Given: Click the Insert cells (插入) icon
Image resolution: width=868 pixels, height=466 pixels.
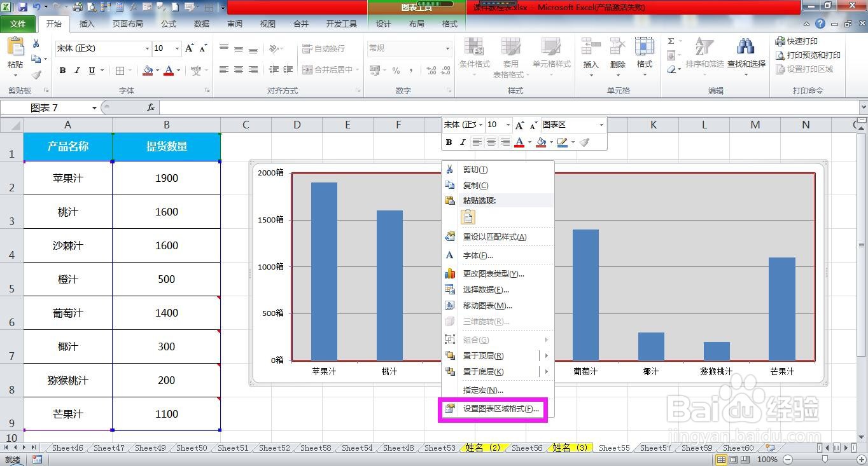Looking at the screenshot, I should pyautogui.click(x=591, y=47).
